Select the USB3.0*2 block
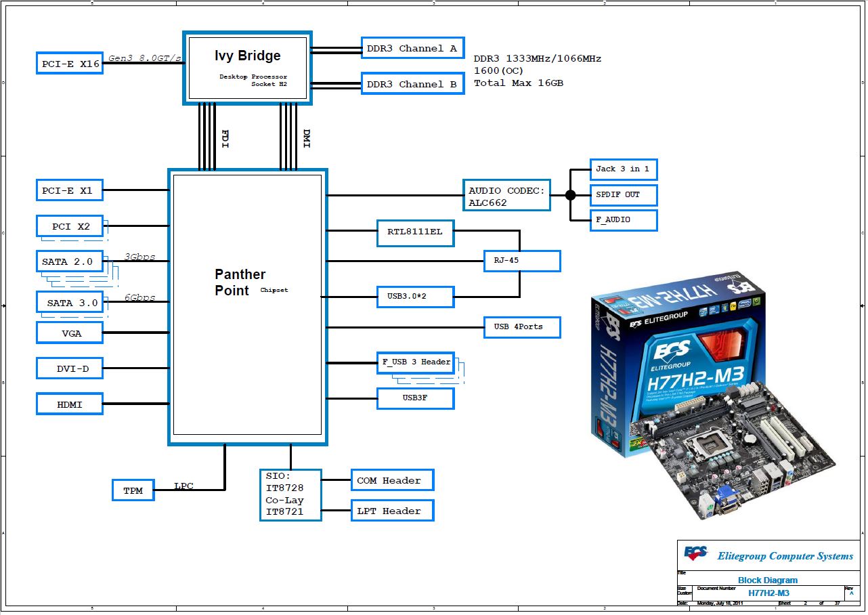The width and height of the screenshot is (868, 615). (415, 297)
